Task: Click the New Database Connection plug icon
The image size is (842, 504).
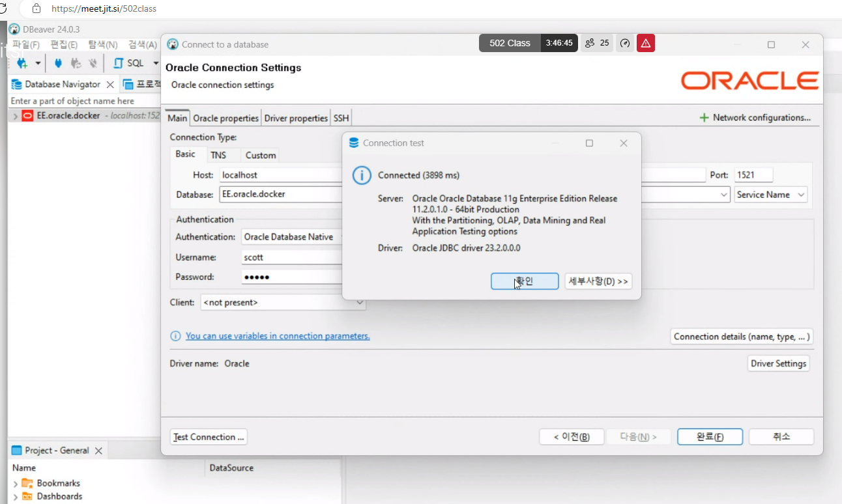Action: [x=22, y=63]
